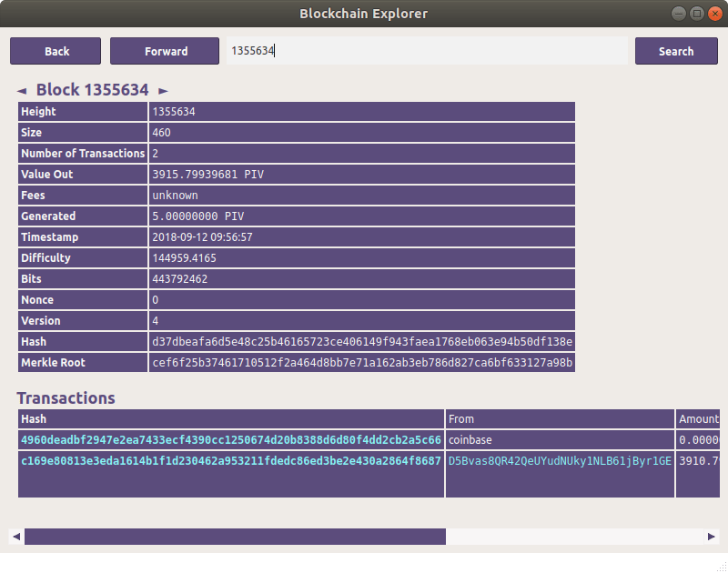Select the Size value 460
This screenshot has width=728, height=573.
coord(161,133)
